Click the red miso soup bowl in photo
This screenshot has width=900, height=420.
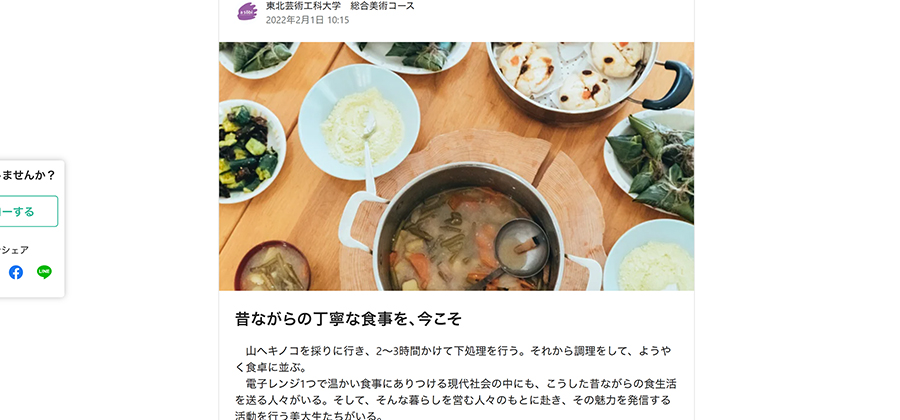pyautogui.click(x=273, y=266)
